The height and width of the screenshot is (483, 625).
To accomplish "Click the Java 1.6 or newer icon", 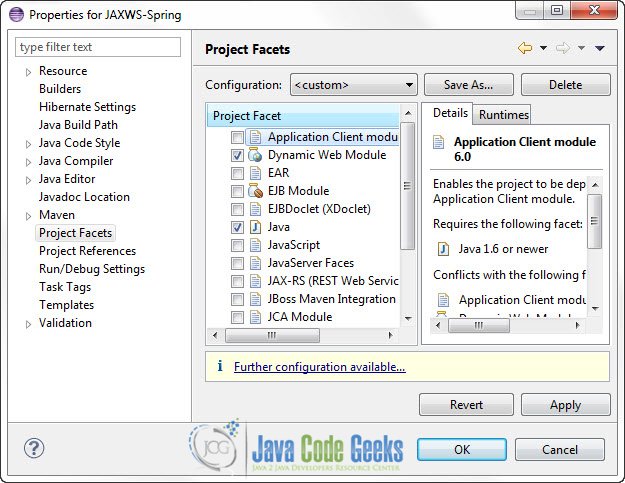I will pyautogui.click(x=443, y=249).
